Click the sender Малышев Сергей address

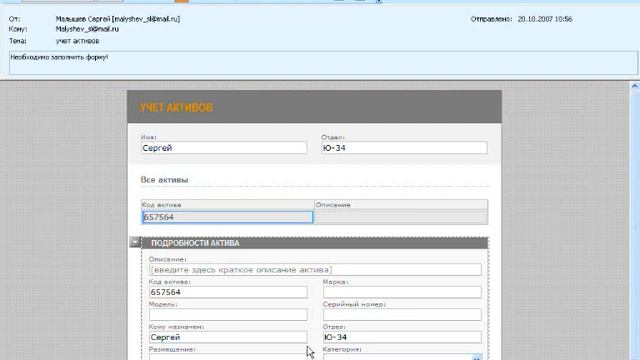click(118, 19)
